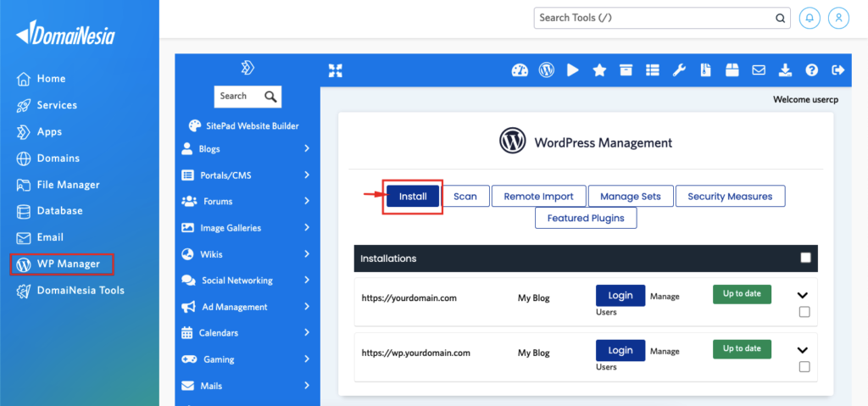Click Up to date for https://yourdomain.com
Image resolution: width=868 pixels, height=406 pixels.
pos(742,294)
